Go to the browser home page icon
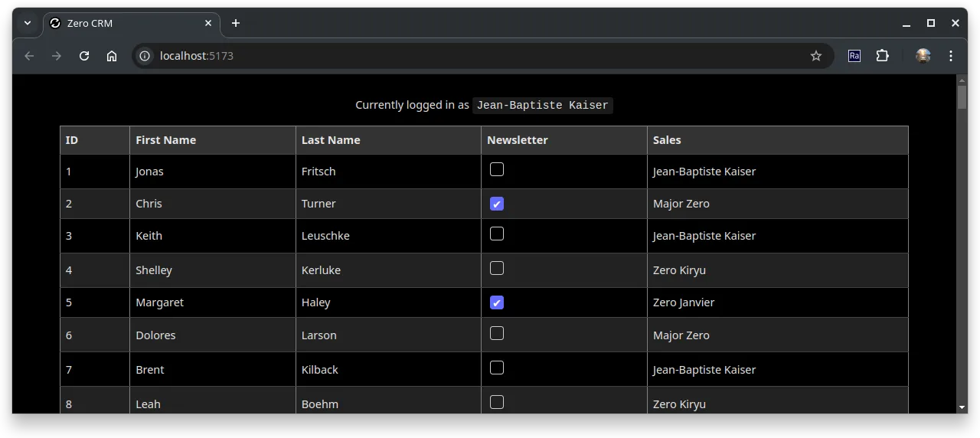 tap(112, 56)
